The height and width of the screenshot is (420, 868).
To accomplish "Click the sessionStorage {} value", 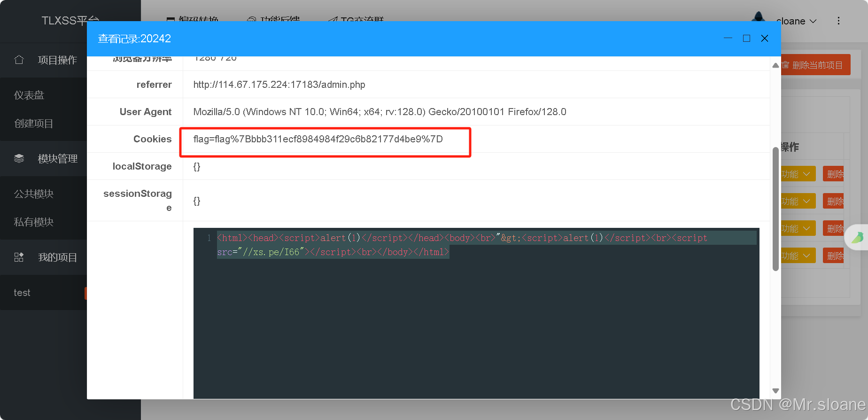I will 197,201.
